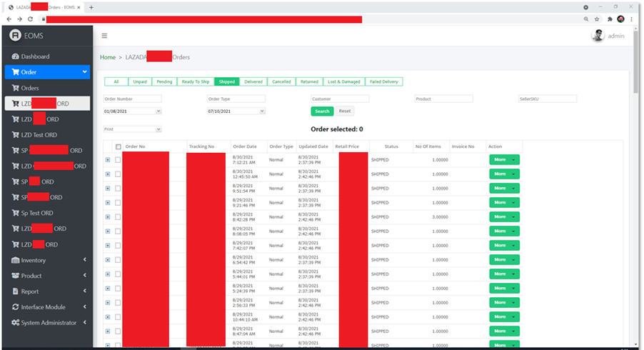Focus the Customer input field
644x350 pixels.
[340, 99]
